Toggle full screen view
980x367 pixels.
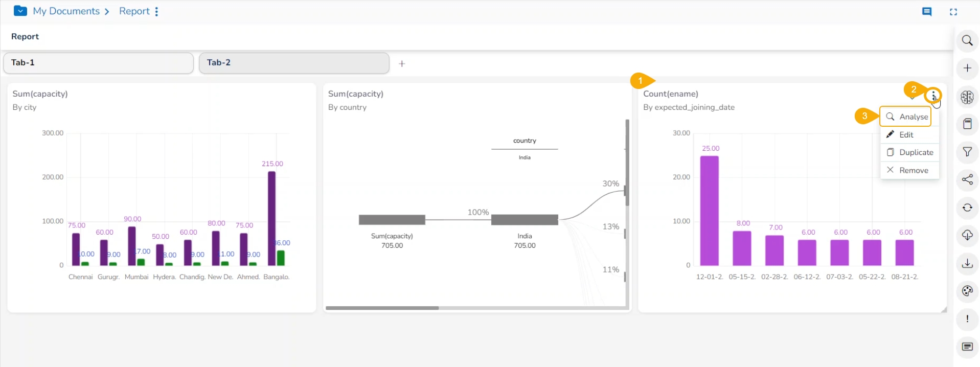pyautogui.click(x=953, y=12)
